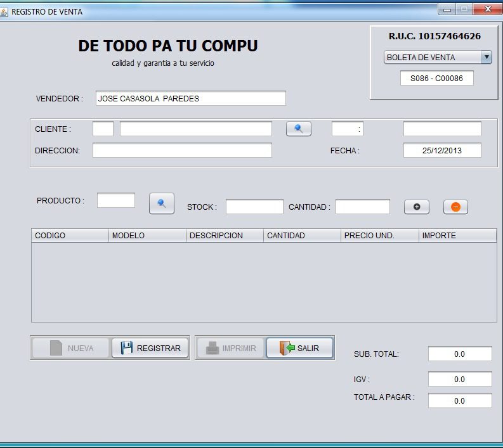Viewport: 503px width, 448px height.
Task: Click the REGISTRAR save button
Action: pos(150,348)
